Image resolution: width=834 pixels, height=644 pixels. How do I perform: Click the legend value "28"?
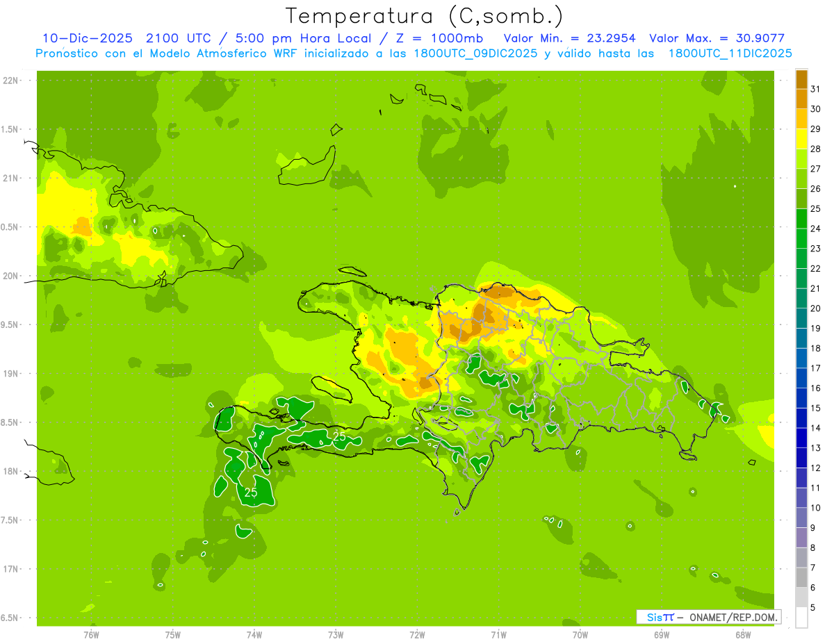[816, 149]
